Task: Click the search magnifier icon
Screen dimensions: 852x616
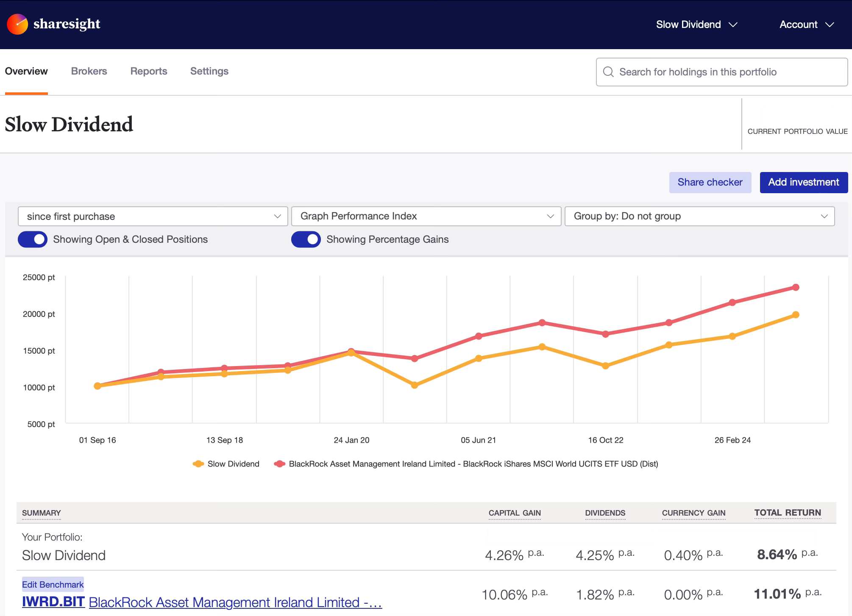Action: [x=608, y=72]
